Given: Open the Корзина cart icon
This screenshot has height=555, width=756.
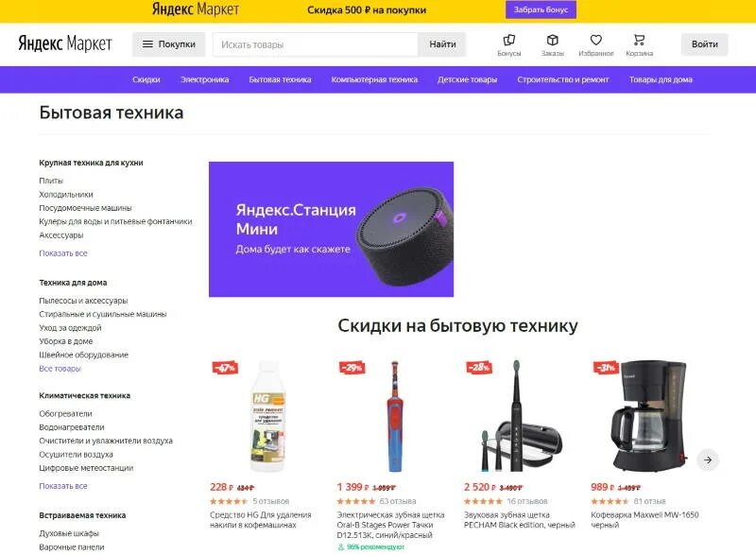Looking at the screenshot, I should pos(640,40).
